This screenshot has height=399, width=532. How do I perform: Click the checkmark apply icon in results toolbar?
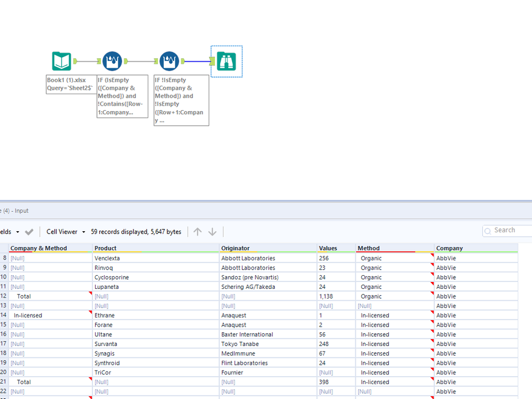pos(29,232)
